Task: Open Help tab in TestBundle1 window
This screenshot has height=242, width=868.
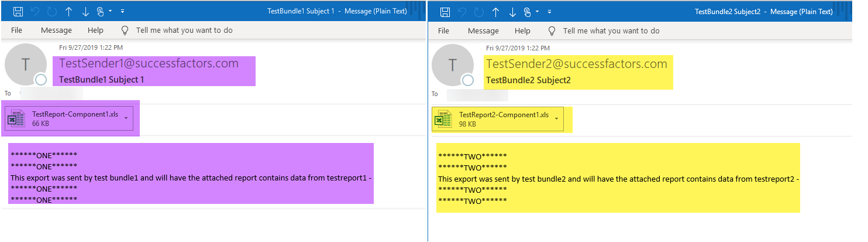Action: tap(95, 30)
